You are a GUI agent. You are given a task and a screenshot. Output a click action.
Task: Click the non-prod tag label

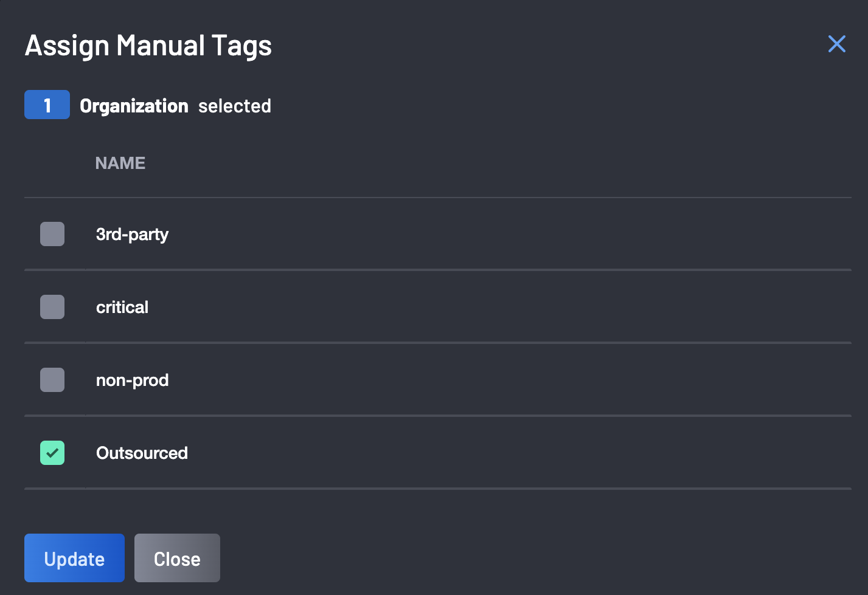[x=132, y=380]
